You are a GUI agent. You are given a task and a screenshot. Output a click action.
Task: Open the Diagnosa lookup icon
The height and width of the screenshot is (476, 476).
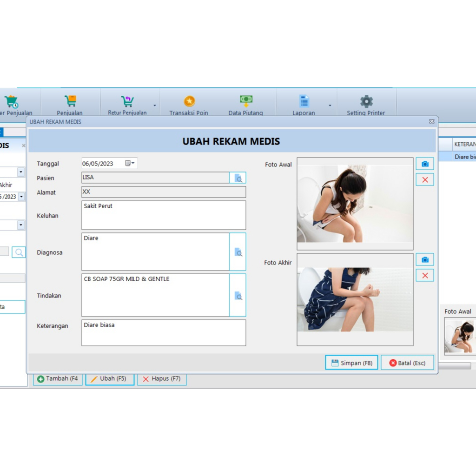click(x=238, y=252)
